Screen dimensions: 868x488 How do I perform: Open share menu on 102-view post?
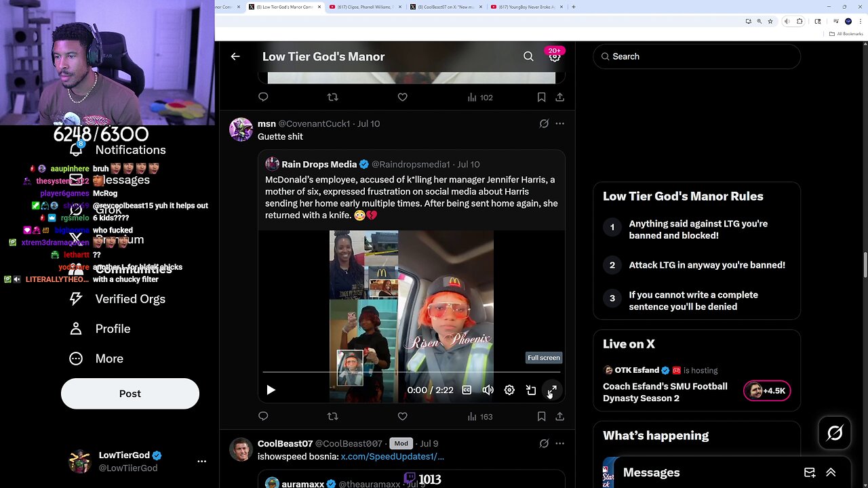click(x=559, y=97)
